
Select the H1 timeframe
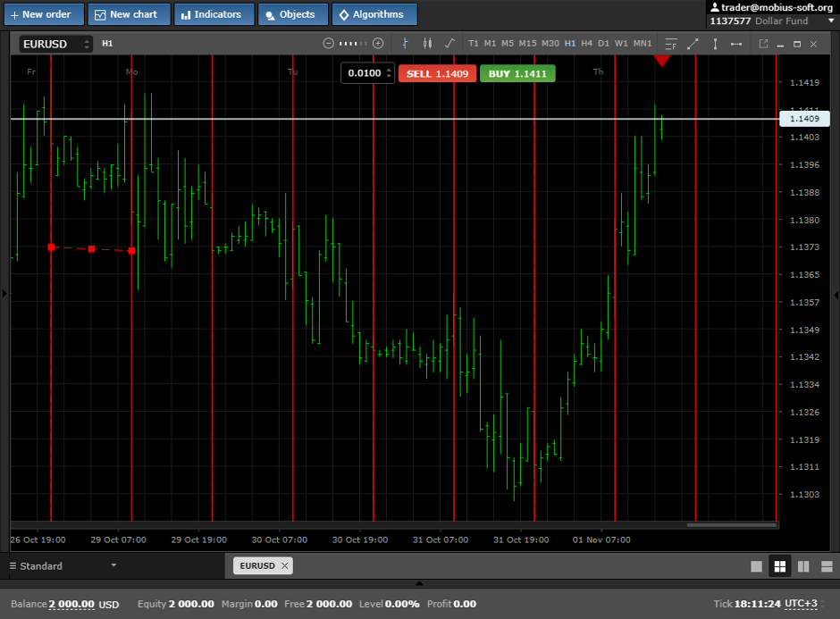[570, 44]
